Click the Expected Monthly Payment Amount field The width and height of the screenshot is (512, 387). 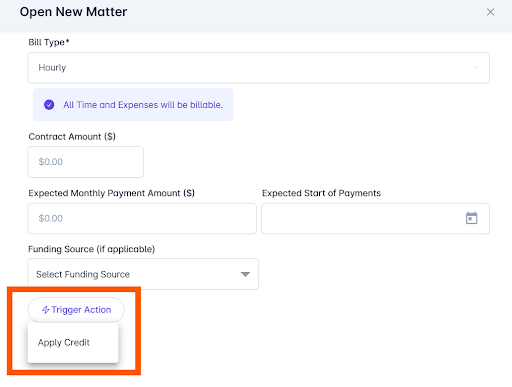(x=142, y=218)
